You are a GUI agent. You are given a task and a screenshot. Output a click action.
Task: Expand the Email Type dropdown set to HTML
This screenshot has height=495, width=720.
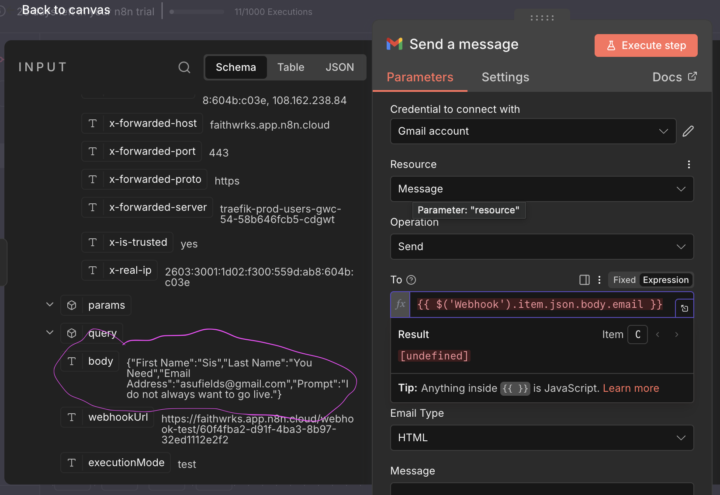click(541, 437)
